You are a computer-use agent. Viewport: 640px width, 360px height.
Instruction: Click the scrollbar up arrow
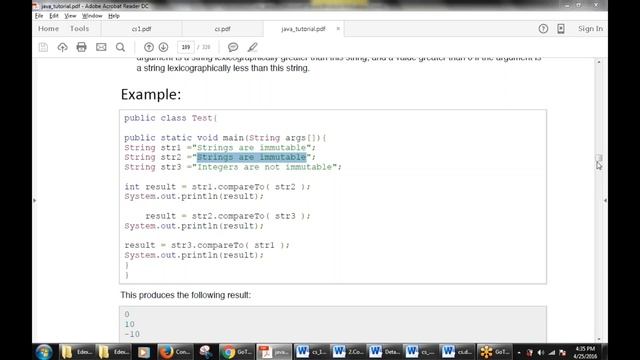tap(599, 62)
